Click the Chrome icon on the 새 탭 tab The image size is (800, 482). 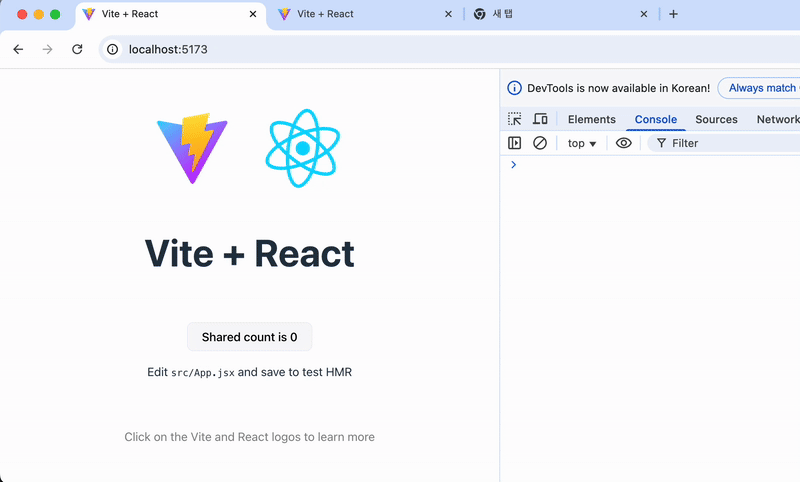point(480,14)
